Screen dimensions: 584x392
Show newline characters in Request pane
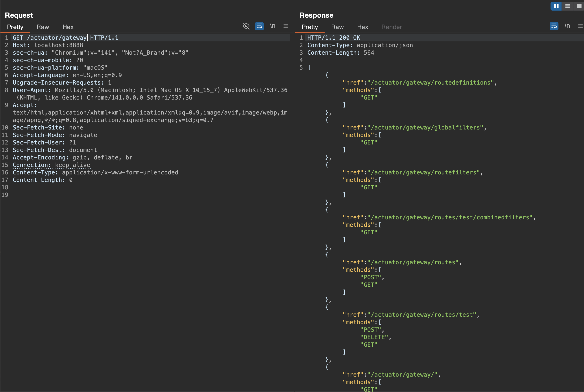[272, 26]
